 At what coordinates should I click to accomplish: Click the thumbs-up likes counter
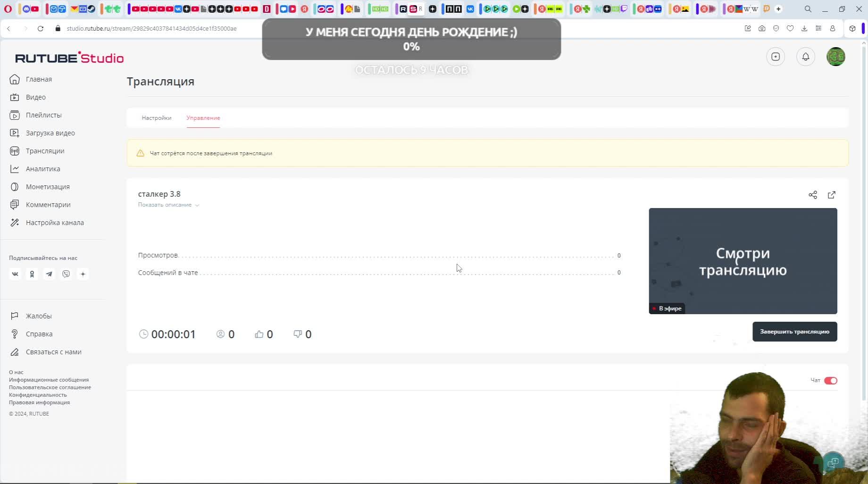pos(264,334)
